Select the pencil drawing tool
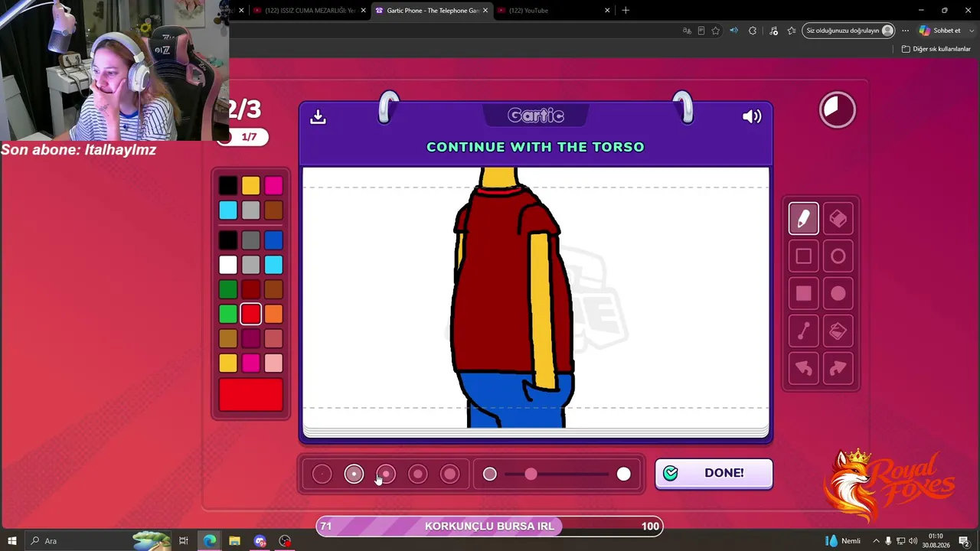 pos(804,219)
